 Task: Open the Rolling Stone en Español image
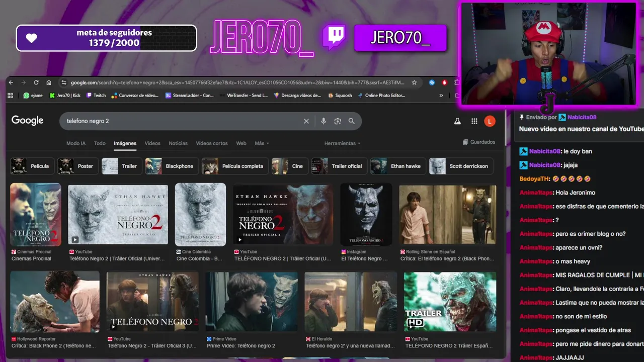(x=448, y=215)
